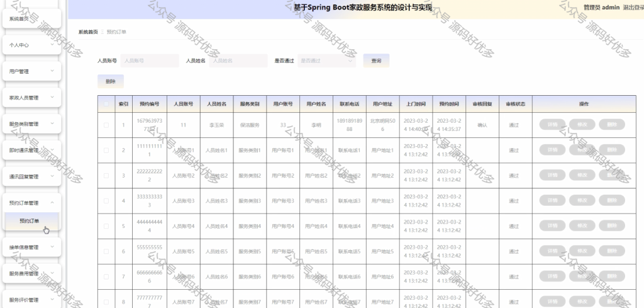Select the 联系电话4 cell
Screen dimensions: 644x308
[x=350, y=226]
